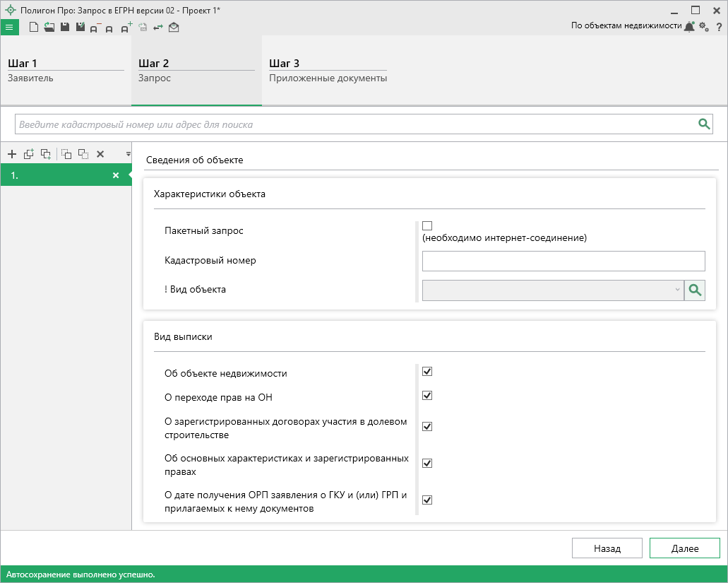The image size is (728, 583).
Task: Click the 'Кадастровый номер' input field
Action: pyautogui.click(x=563, y=261)
